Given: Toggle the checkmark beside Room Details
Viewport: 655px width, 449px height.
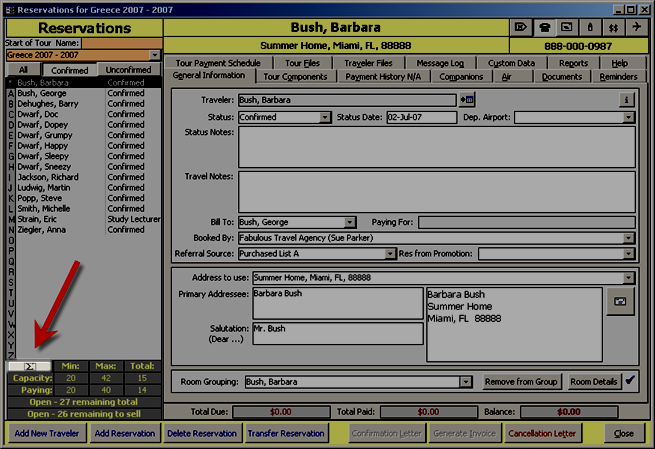Looking at the screenshot, I should coord(630,381).
